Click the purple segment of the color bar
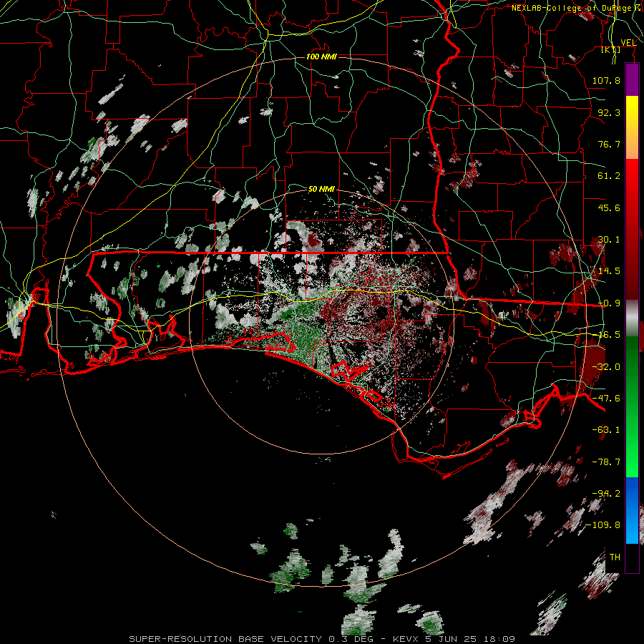The height and width of the screenshot is (644, 644). (632, 79)
